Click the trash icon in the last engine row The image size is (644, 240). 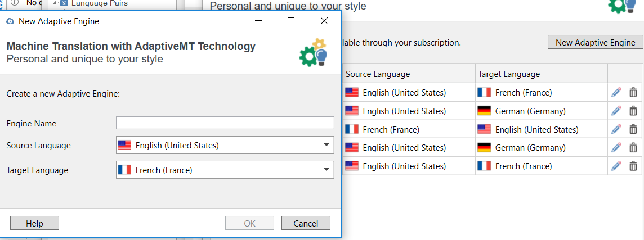click(633, 166)
